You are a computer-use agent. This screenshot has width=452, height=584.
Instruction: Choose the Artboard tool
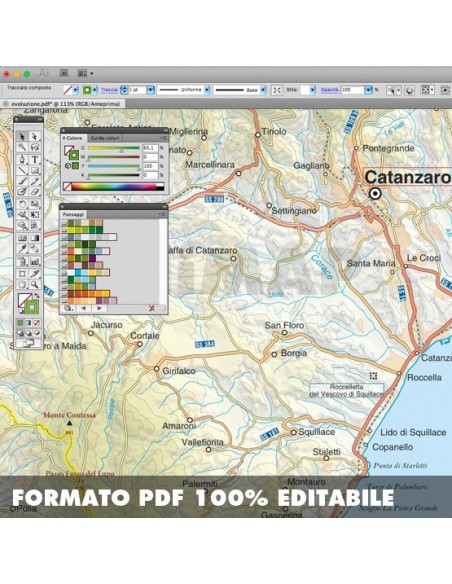pos(23,274)
